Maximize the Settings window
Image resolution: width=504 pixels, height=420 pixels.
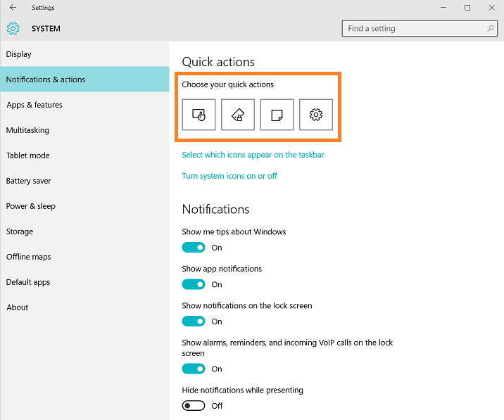(467, 8)
